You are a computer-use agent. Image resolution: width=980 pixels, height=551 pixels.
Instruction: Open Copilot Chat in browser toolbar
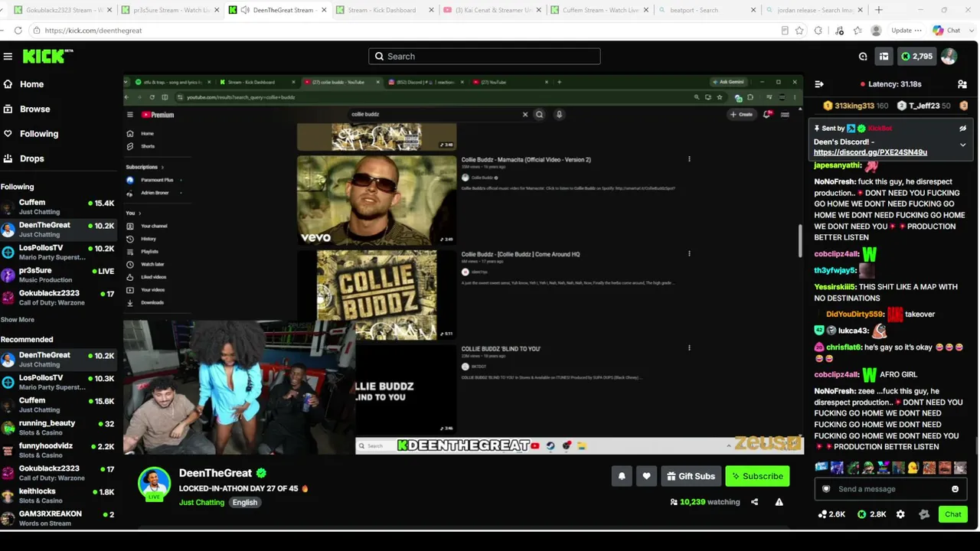coord(947,31)
